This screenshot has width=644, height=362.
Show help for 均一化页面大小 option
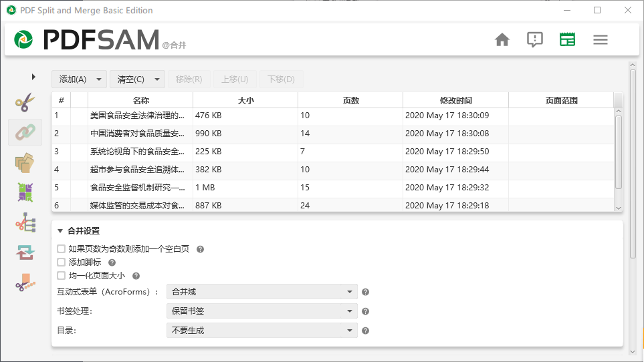[x=136, y=276]
